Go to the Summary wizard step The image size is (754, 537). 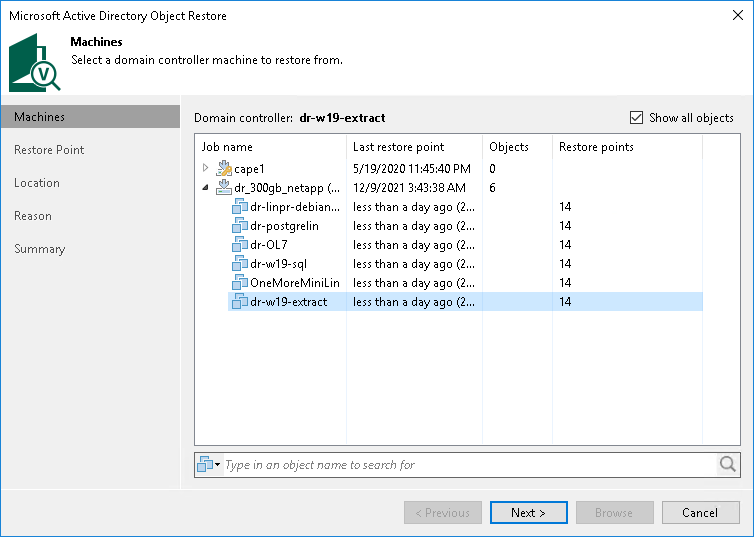pos(39,249)
